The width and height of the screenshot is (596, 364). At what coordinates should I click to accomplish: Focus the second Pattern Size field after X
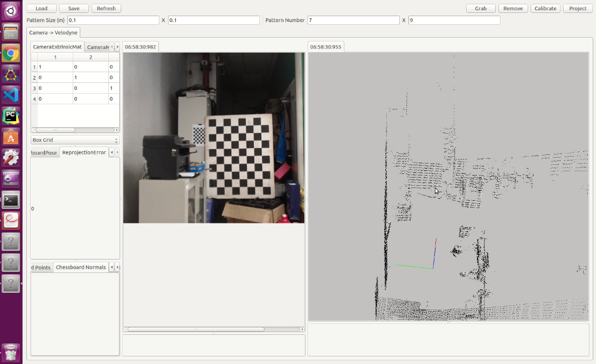pos(213,20)
